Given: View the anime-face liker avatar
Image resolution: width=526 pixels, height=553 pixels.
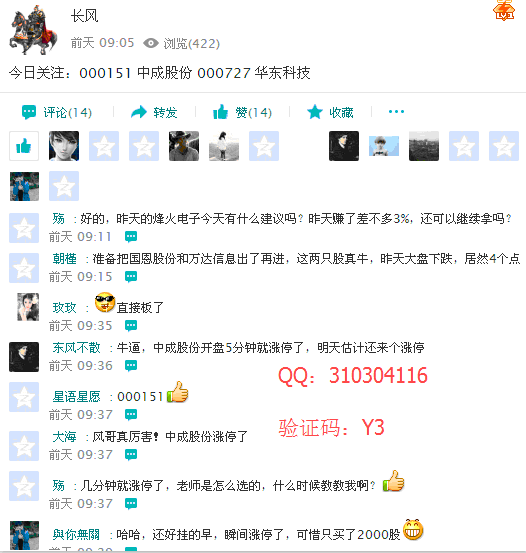Looking at the screenshot, I should [64, 146].
